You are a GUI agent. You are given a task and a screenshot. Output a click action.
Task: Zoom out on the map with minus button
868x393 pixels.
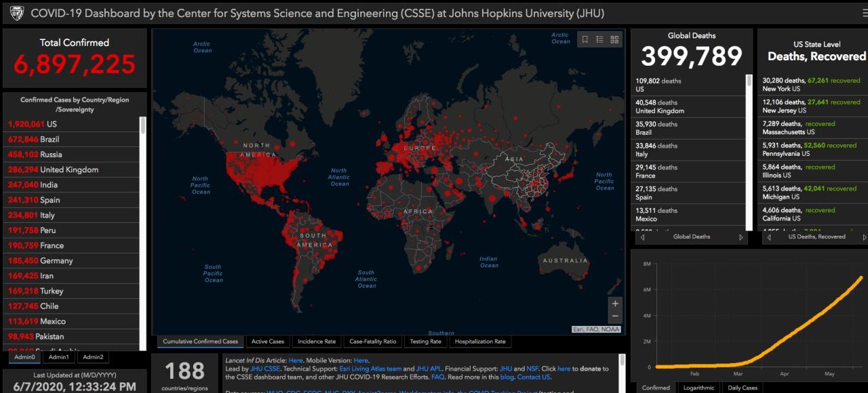tap(615, 316)
